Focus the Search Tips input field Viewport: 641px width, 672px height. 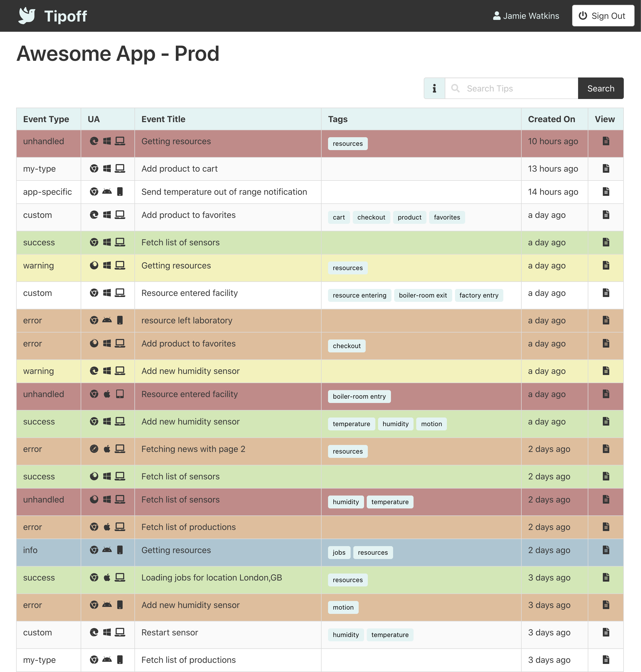pyautogui.click(x=511, y=89)
